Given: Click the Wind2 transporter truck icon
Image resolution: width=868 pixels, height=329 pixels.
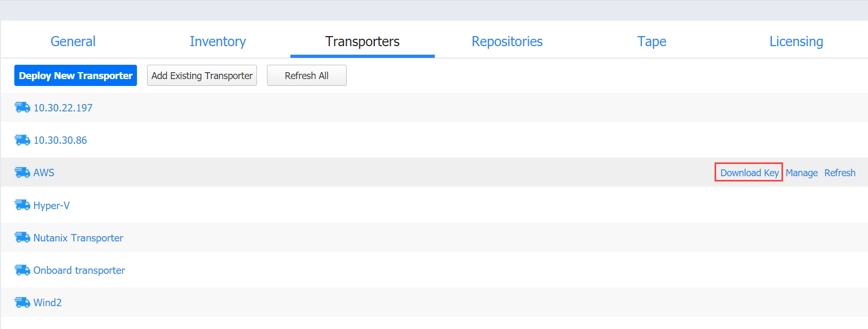Looking at the screenshot, I should pos(22,302).
